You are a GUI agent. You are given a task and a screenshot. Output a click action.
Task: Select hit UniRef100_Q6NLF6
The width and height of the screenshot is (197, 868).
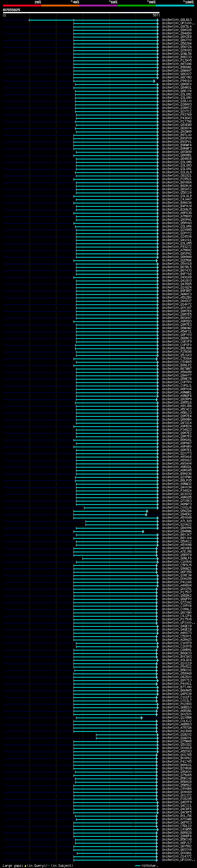[x=177, y=558]
